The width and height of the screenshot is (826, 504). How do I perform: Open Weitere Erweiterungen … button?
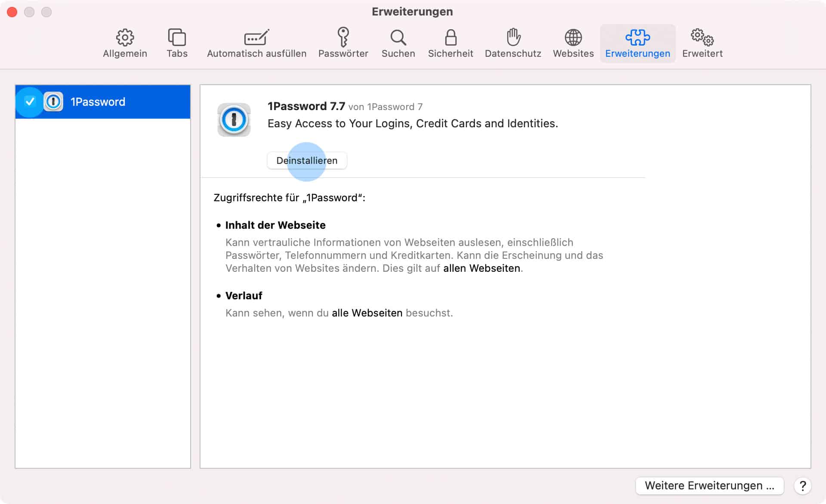coord(709,486)
